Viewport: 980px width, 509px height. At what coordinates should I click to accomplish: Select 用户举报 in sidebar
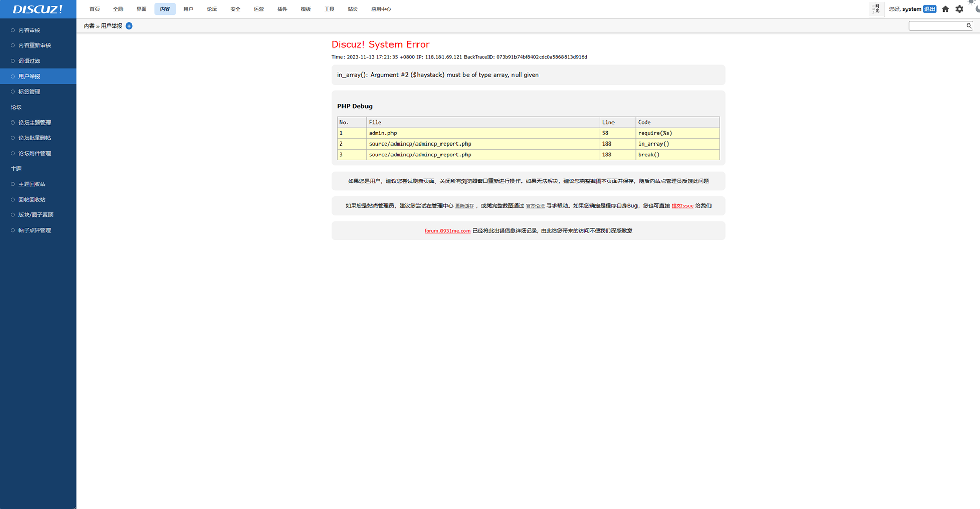pos(38,76)
